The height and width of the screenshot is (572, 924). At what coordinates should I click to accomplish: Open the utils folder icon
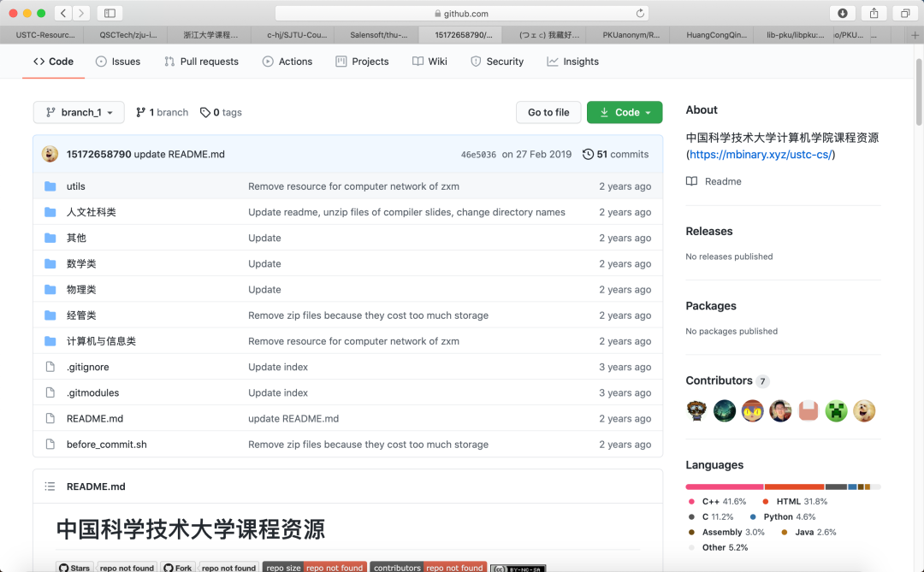pos(50,186)
